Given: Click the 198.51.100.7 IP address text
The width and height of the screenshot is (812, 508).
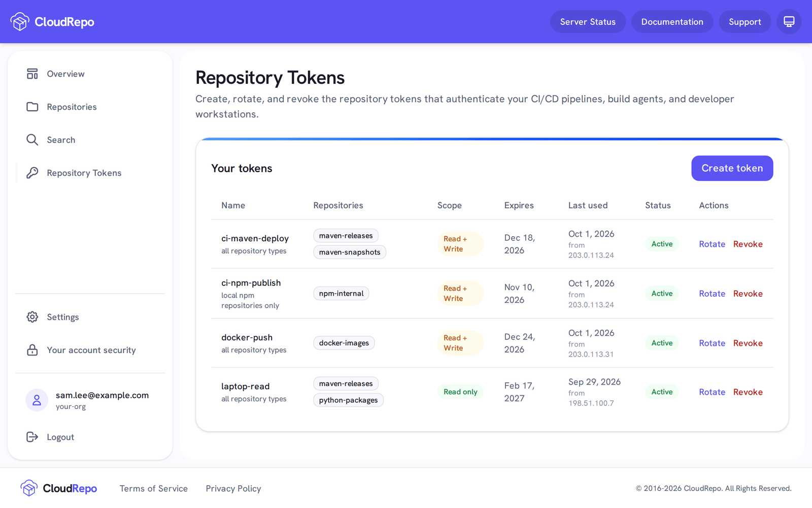Looking at the screenshot, I should click(591, 403).
